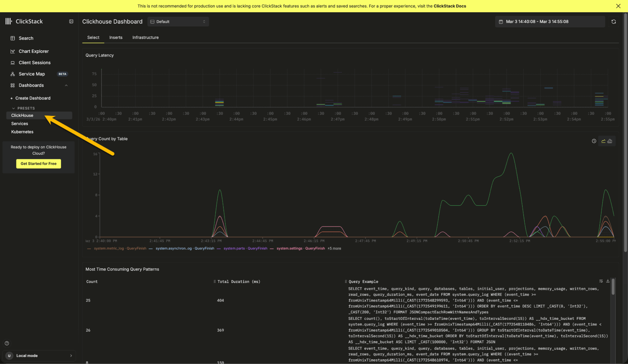Collapse the Presets group
This screenshot has width=628, height=364.
(x=14, y=108)
